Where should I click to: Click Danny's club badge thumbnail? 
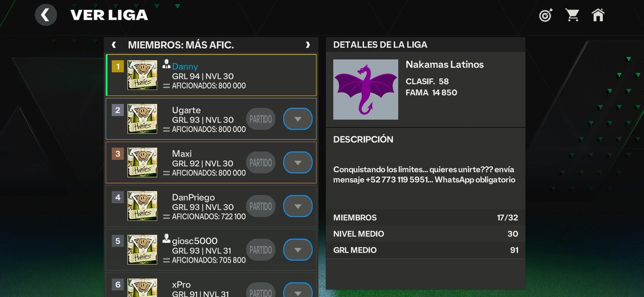(x=142, y=75)
